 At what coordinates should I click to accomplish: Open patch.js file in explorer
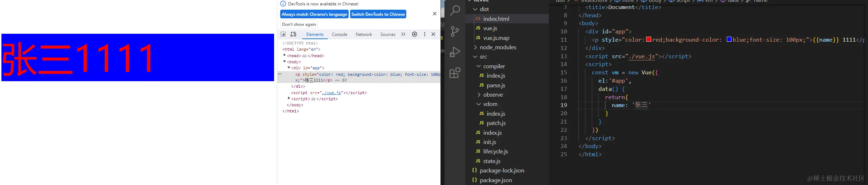coord(496,123)
